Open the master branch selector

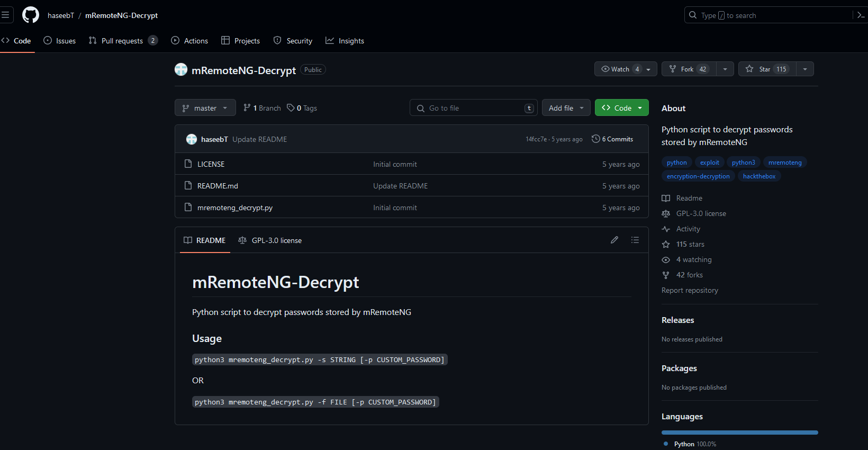click(205, 107)
